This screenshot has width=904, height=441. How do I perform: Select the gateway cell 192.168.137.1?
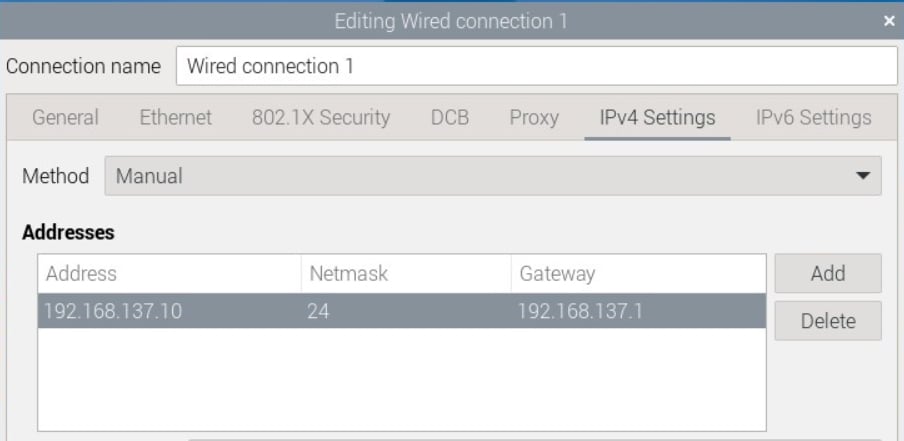point(638,311)
